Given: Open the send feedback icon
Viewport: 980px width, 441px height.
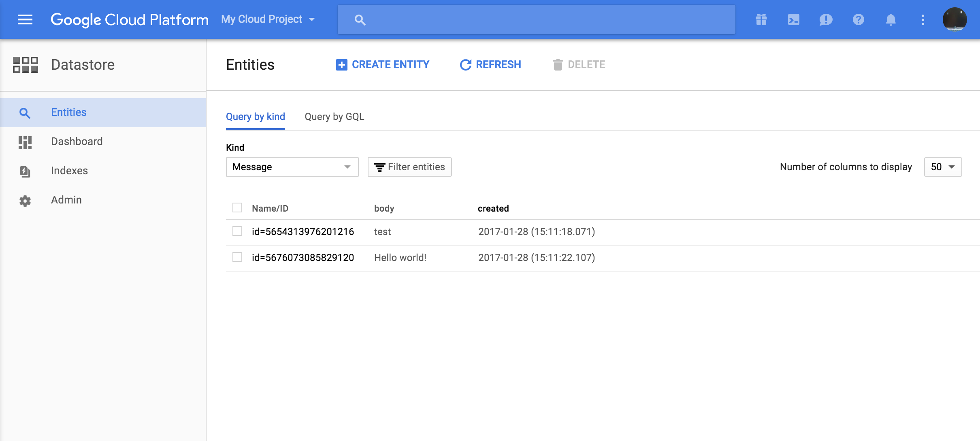Looking at the screenshot, I should [826, 19].
